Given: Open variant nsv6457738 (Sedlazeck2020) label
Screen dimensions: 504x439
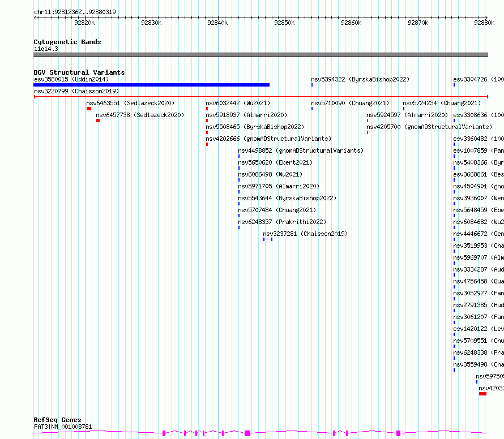Looking at the screenshot, I should (140, 115).
